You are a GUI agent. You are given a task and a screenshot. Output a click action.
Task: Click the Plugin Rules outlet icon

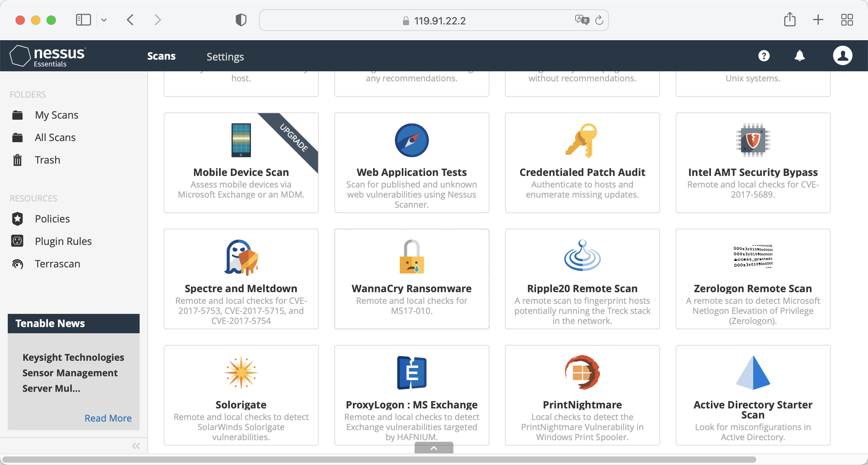pos(17,241)
